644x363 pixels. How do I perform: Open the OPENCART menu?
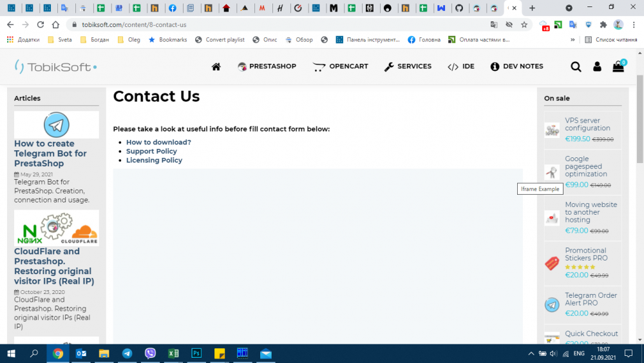point(340,66)
